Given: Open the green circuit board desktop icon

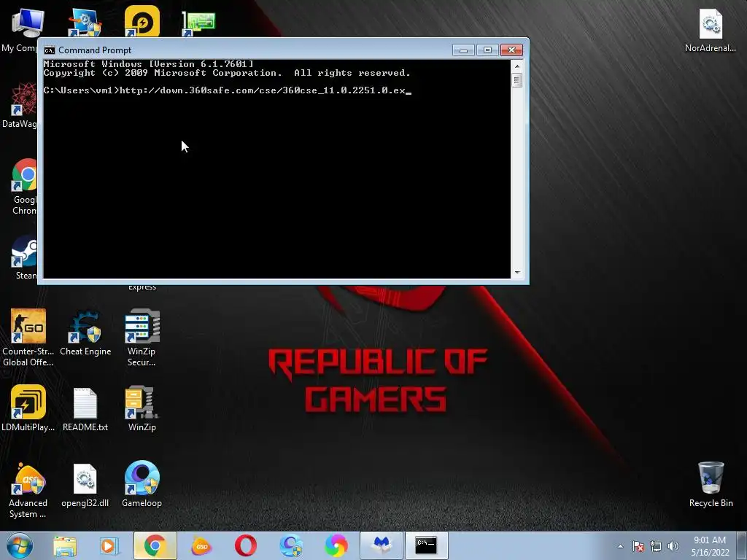Looking at the screenshot, I should [198, 24].
